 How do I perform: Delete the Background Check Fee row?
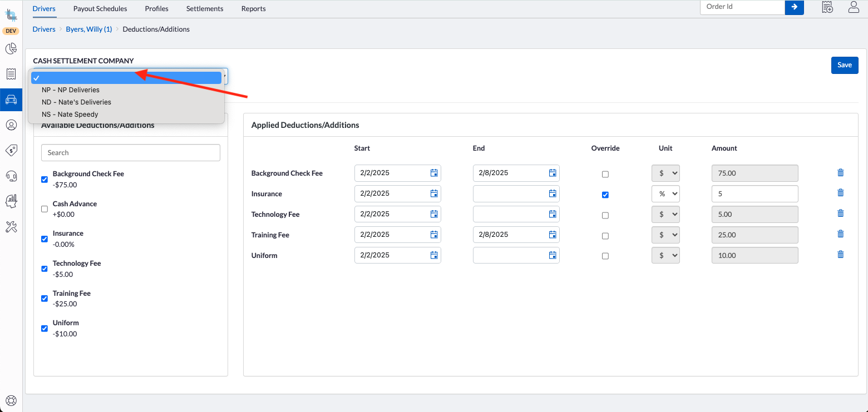[x=841, y=173]
